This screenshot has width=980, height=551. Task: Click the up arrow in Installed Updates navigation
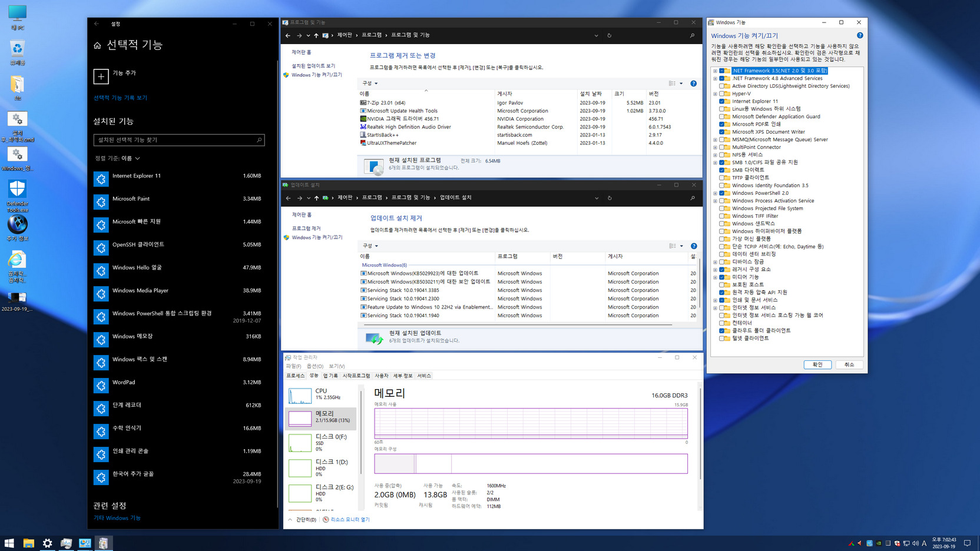click(x=316, y=198)
